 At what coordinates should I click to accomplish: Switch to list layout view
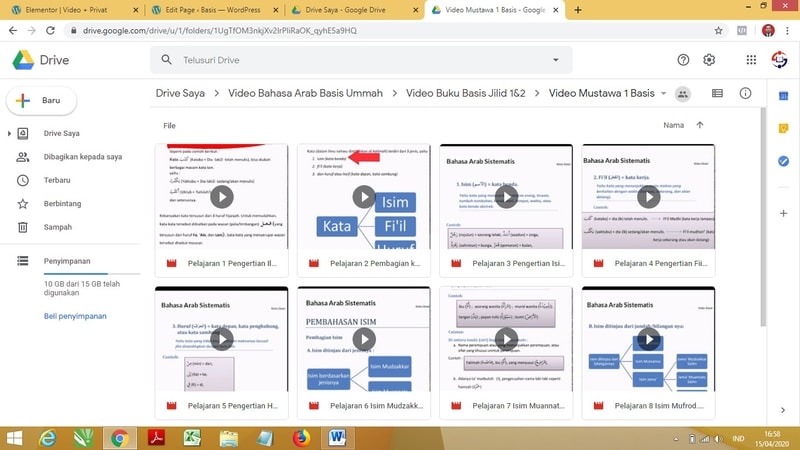pyautogui.click(x=717, y=94)
